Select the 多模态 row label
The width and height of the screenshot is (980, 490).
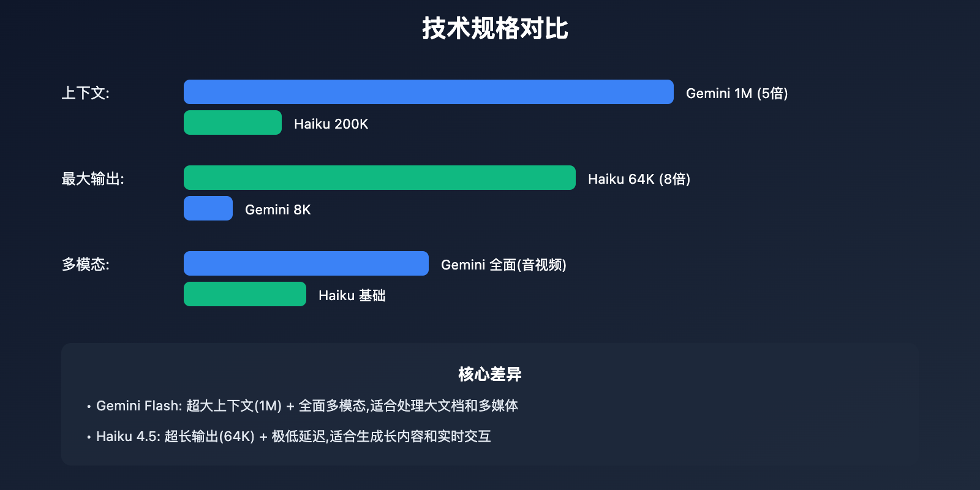point(85,265)
